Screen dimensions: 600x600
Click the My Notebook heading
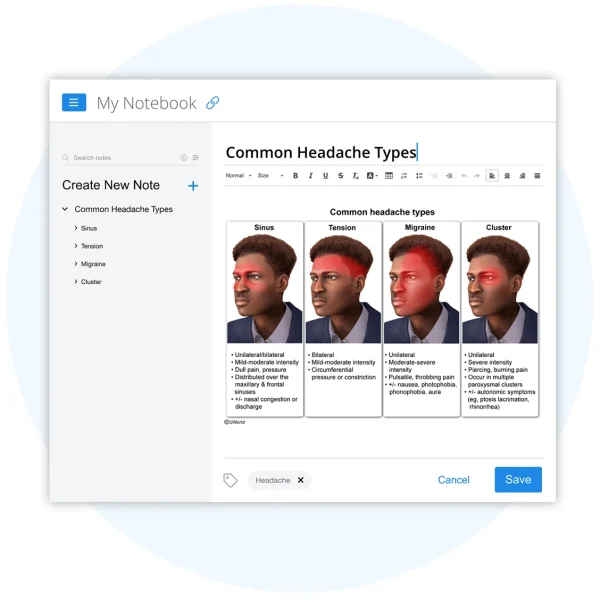pyautogui.click(x=147, y=103)
